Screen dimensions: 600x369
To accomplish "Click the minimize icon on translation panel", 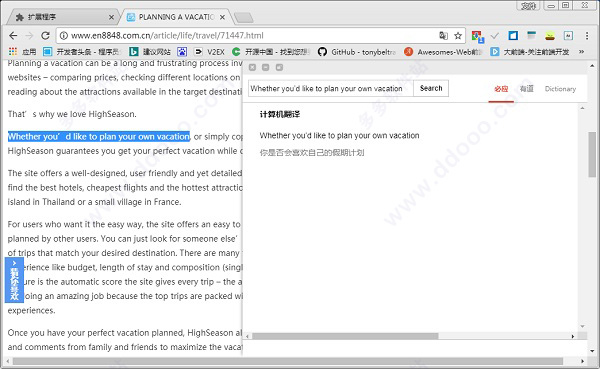I will pyautogui.click(x=266, y=67).
